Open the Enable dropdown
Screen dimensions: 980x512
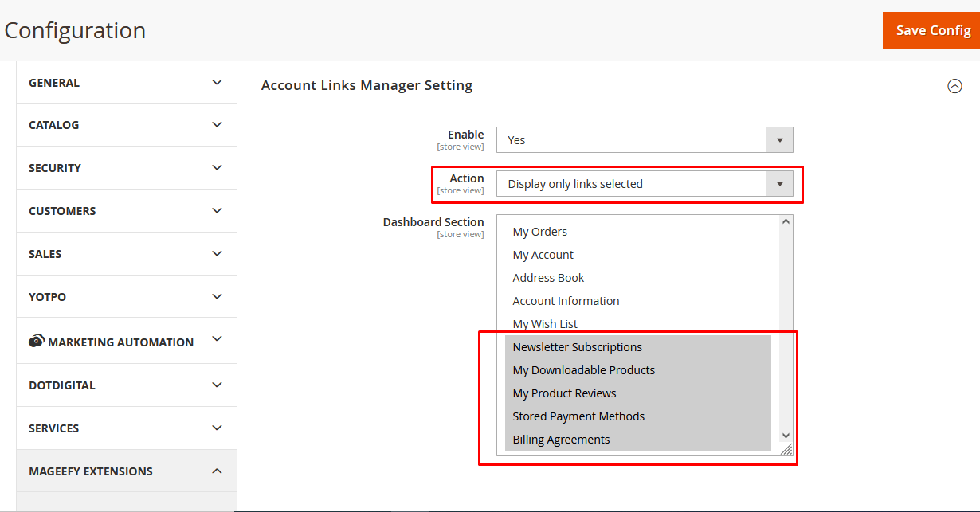644,140
